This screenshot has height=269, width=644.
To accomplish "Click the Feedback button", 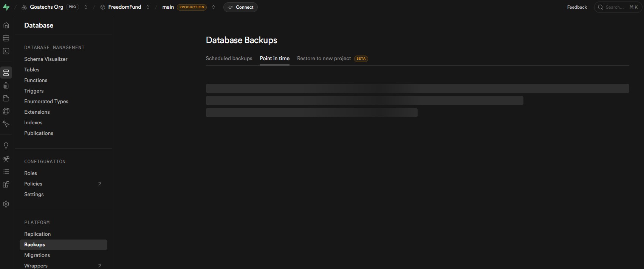I will tap(577, 7).
